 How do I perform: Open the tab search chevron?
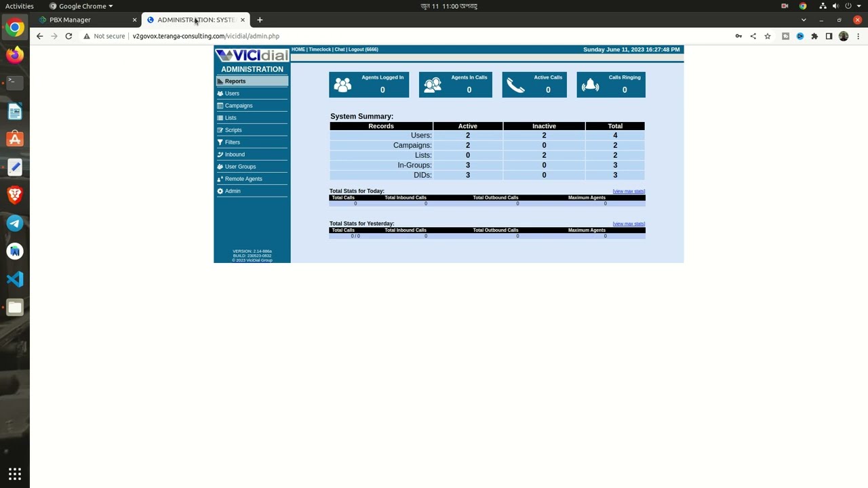coord(804,20)
